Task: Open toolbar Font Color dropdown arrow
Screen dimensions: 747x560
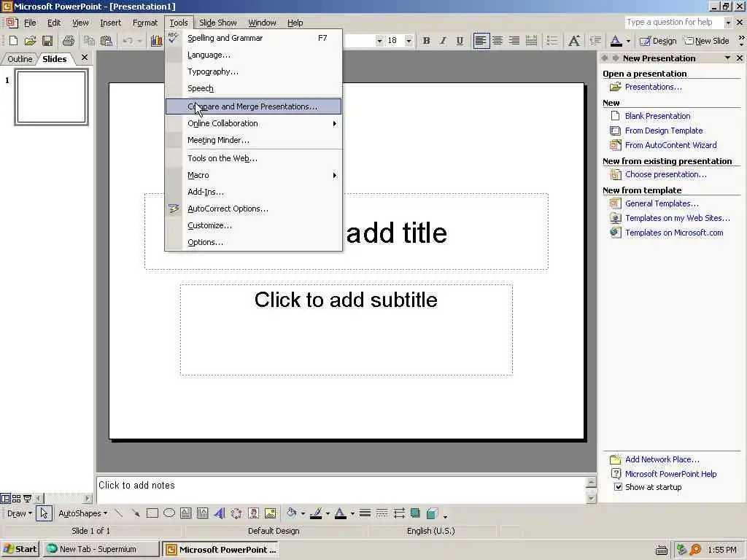Action: (x=628, y=41)
